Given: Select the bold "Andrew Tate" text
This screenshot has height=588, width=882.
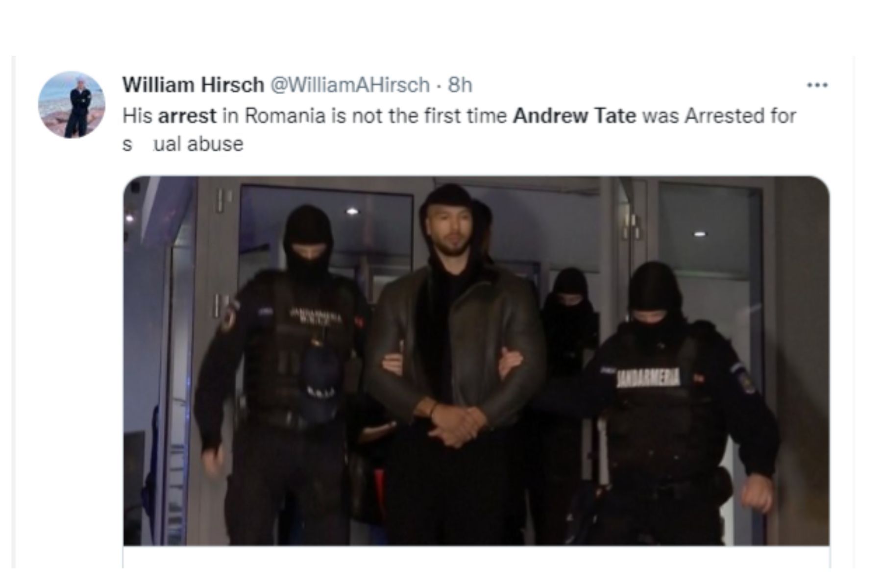Looking at the screenshot, I should [x=574, y=116].
